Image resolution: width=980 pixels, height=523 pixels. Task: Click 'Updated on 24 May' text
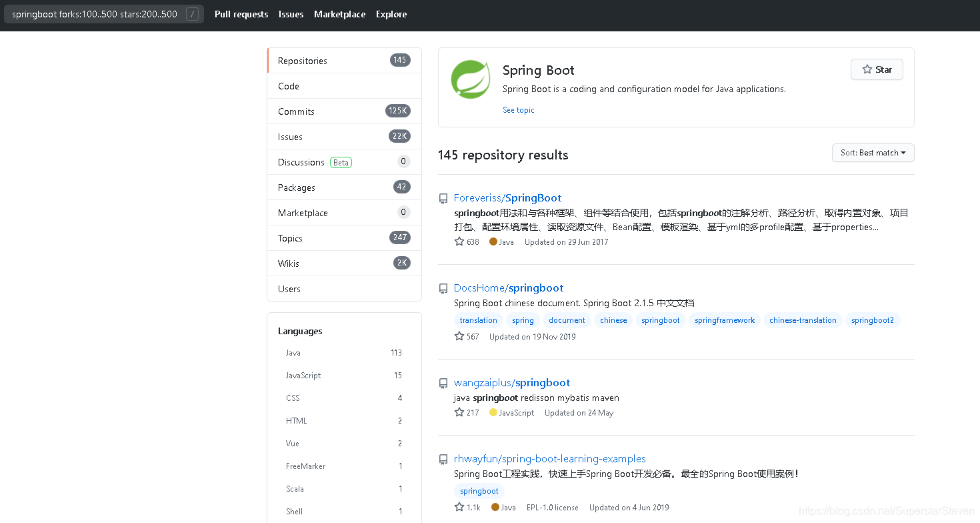click(x=579, y=413)
